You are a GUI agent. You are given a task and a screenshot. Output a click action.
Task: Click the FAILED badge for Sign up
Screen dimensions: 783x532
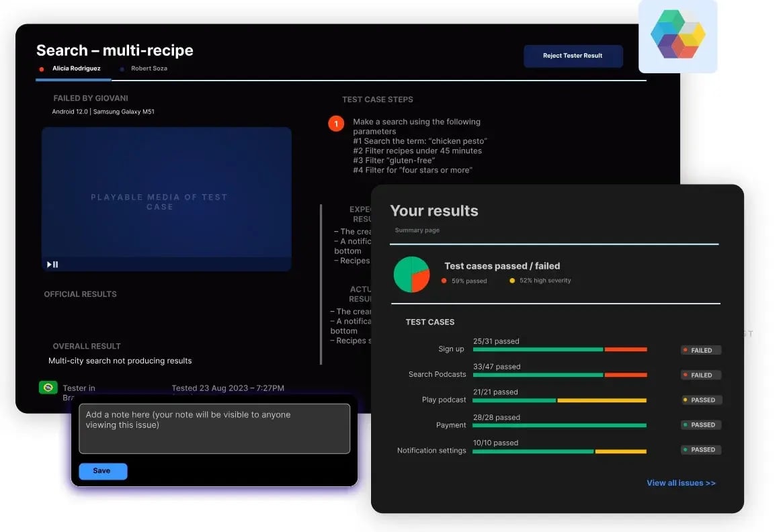(700, 350)
